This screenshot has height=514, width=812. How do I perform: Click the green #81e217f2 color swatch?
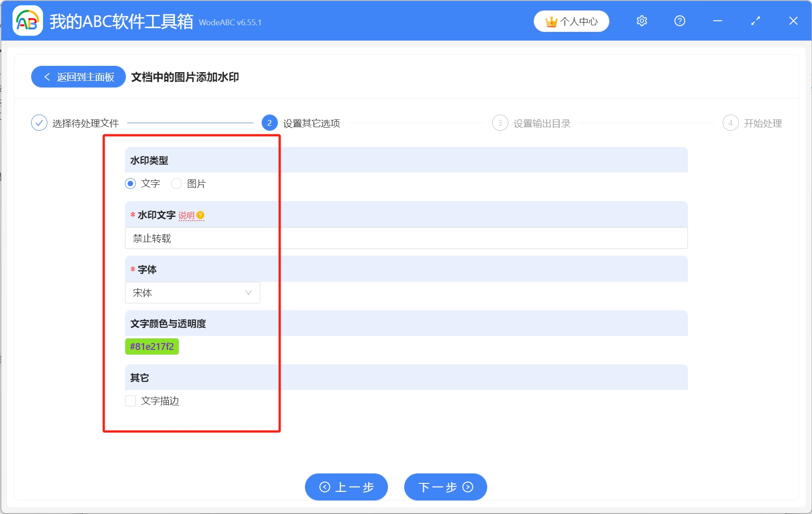152,346
